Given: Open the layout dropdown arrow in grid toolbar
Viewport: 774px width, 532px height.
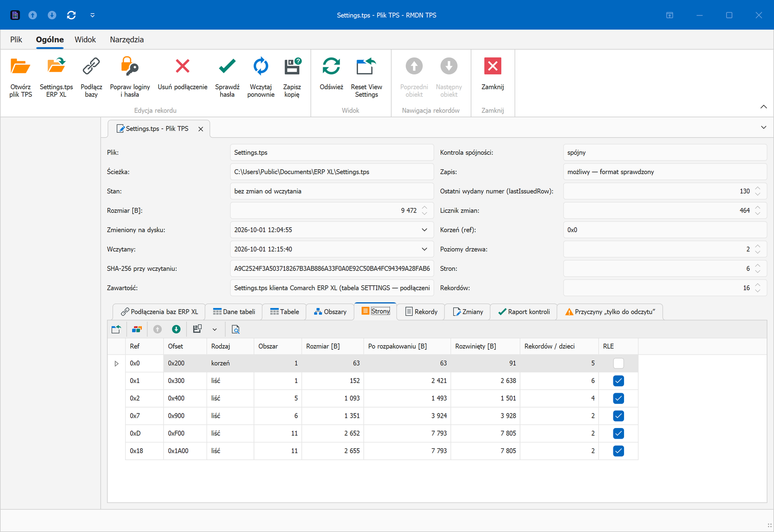Looking at the screenshot, I should tap(215, 329).
